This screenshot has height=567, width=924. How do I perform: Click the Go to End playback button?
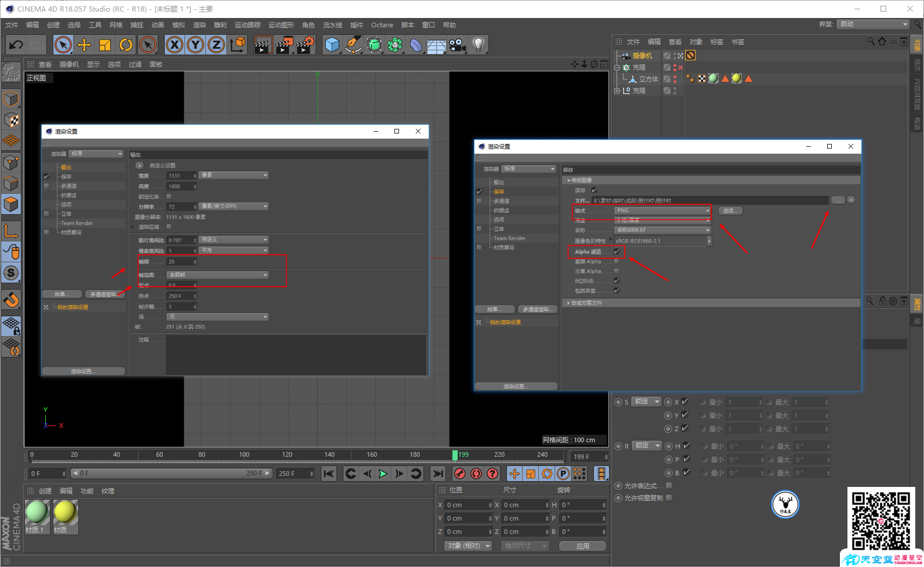pyautogui.click(x=438, y=474)
